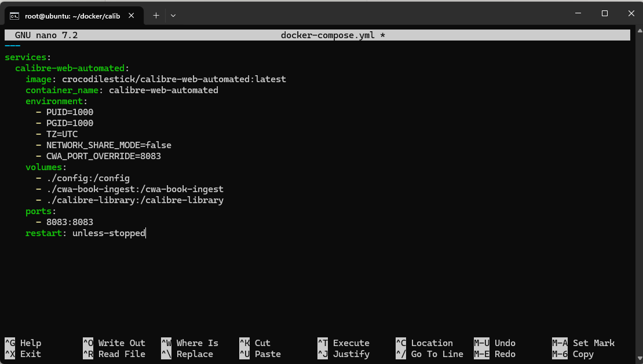Click the ./config:/config volume line
This screenshot has height=364, width=643.
[87, 178]
